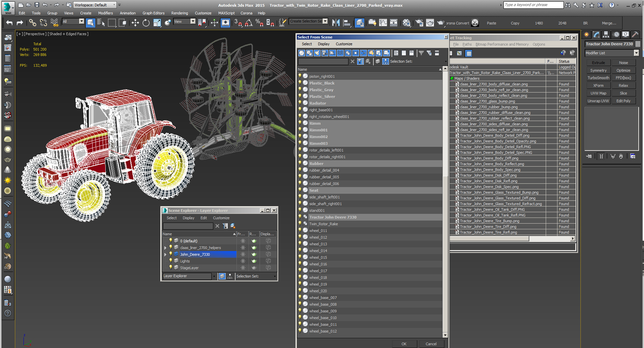The height and width of the screenshot is (348, 644).
Task: Choose the Select and Move tool
Action: tap(135, 23)
